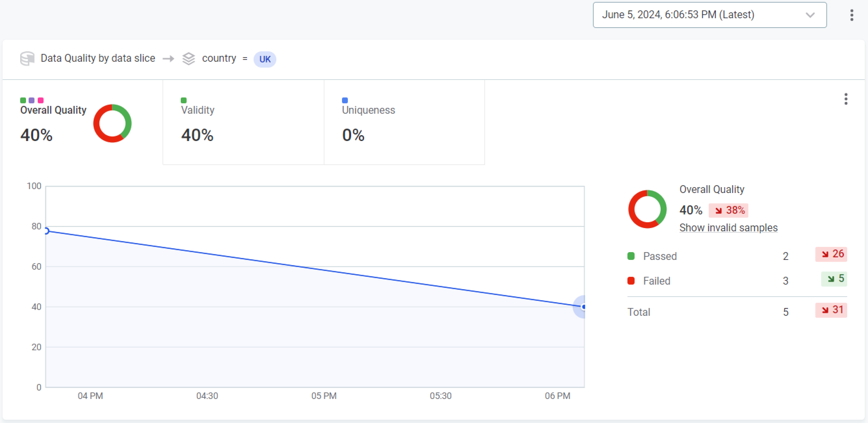This screenshot has height=423, width=868.
Task: Click the red Failed legend swatch
Action: coord(631,281)
